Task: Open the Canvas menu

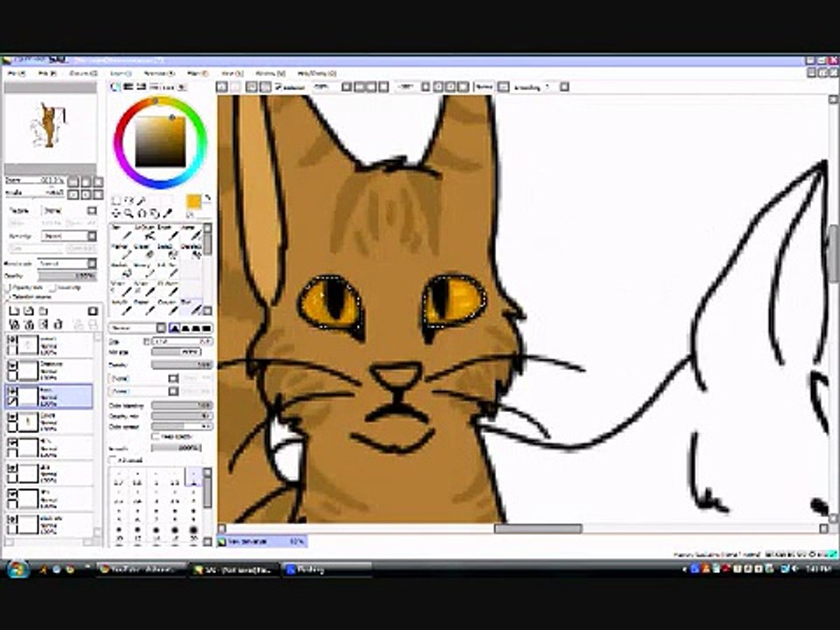Action: [83, 73]
